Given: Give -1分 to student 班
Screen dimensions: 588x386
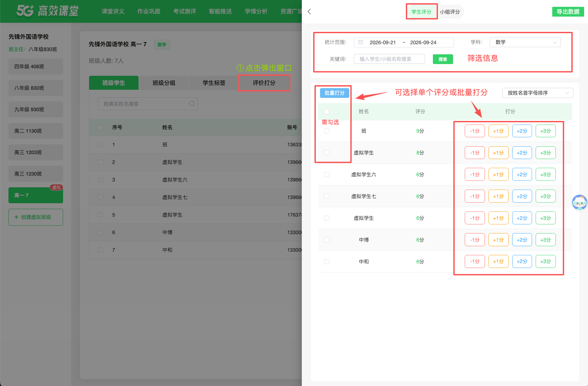Looking at the screenshot, I should coord(474,131).
